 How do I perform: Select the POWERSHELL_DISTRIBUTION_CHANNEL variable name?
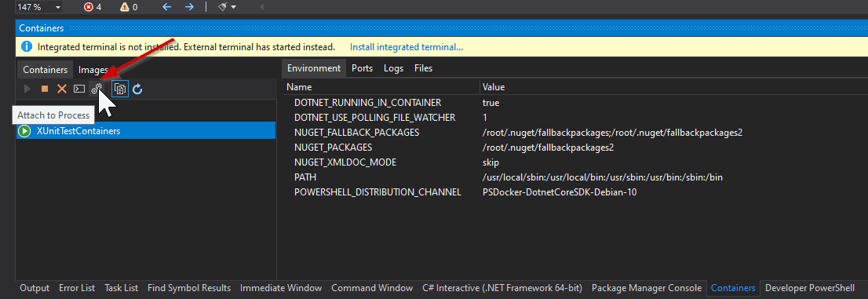pos(377,192)
